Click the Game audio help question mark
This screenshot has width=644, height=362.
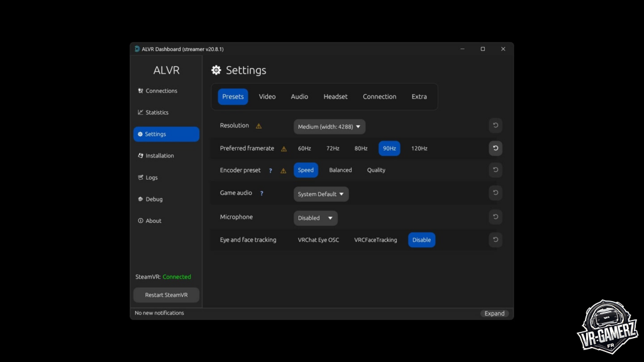pos(262,194)
